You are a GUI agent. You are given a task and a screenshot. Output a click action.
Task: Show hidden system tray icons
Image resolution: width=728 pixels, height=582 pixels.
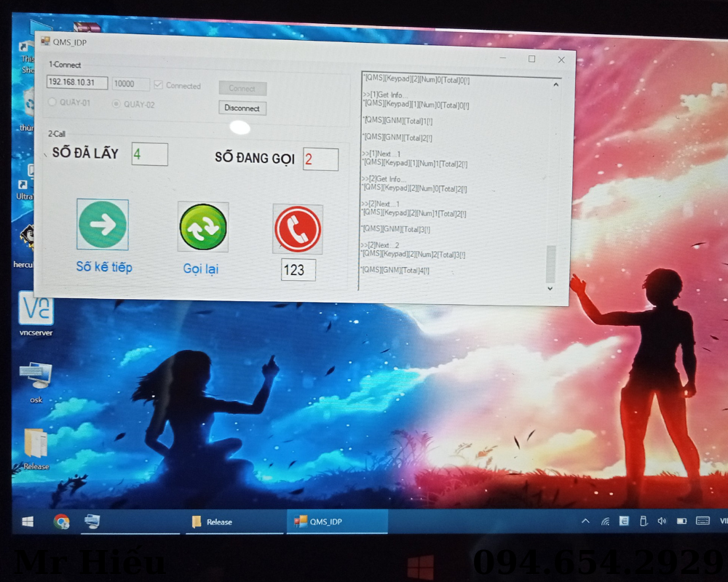pyautogui.click(x=585, y=521)
